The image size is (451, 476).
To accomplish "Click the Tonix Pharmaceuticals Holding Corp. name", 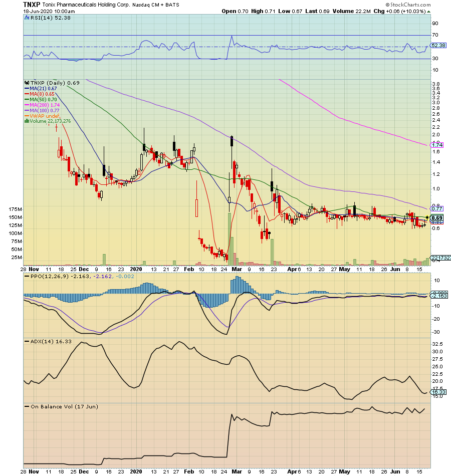I will click(86, 5).
